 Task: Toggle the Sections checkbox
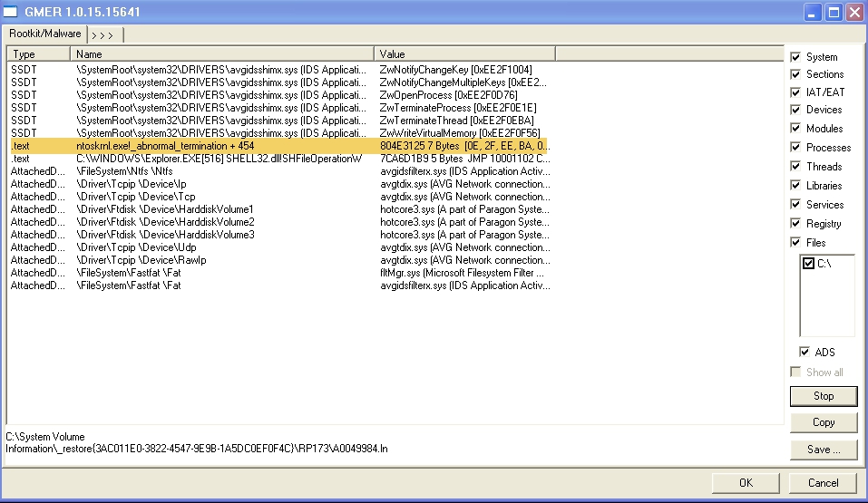pos(795,74)
